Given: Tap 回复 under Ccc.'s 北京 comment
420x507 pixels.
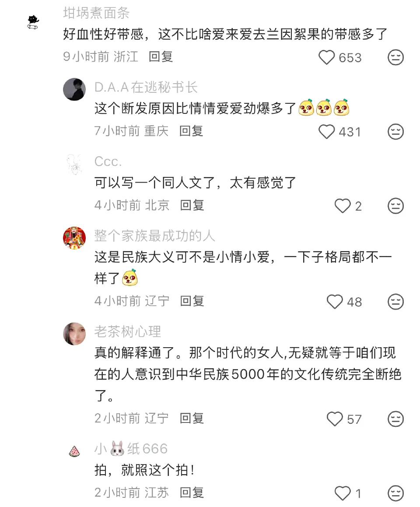Looking at the screenshot, I should [192, 205].
